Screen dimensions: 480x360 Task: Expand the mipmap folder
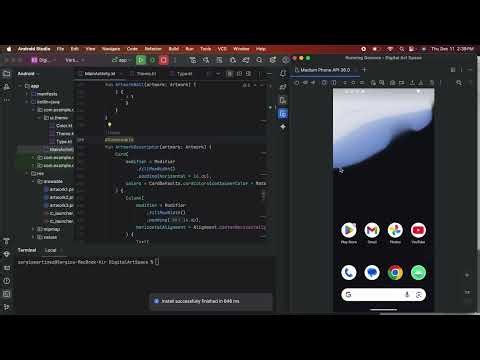[33, 229]
